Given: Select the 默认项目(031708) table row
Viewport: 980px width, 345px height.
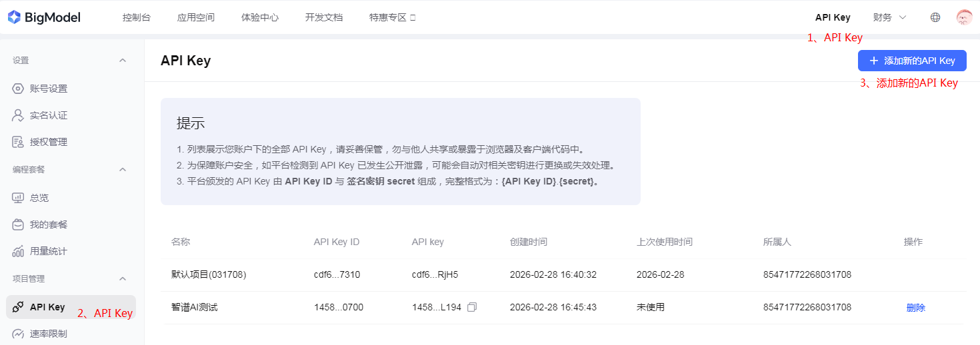Looking at the screenshot, I should coord(209,275).
